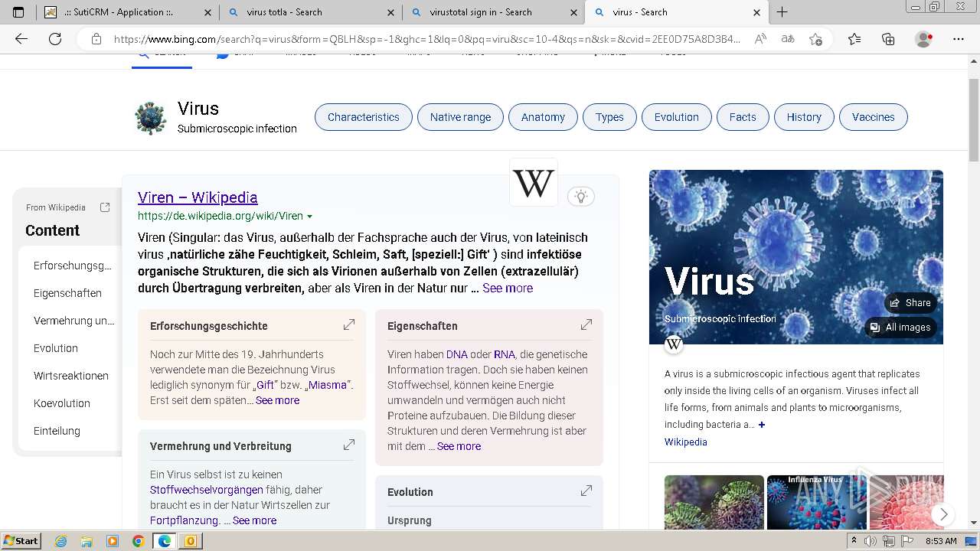Viewport: 980px width, 551px height.
Task: Expand the Evolution card
Action: (x=586, y=491)
